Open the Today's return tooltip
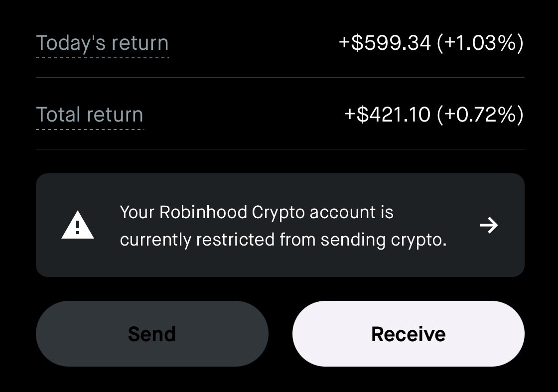Viewport: 558px width, 392px height. click(102, 43)
